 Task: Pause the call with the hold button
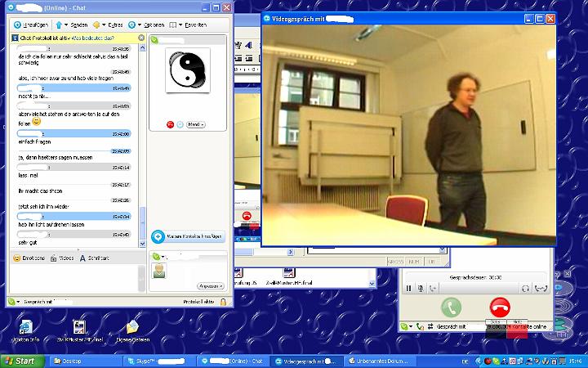[x=409, y=289]
